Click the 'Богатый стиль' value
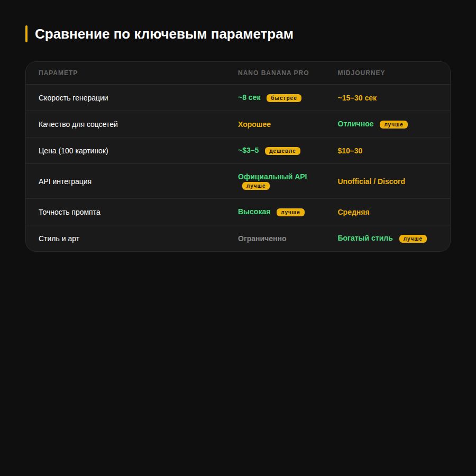The width and height of the screenshot is (476, 476). coord(365,238)
